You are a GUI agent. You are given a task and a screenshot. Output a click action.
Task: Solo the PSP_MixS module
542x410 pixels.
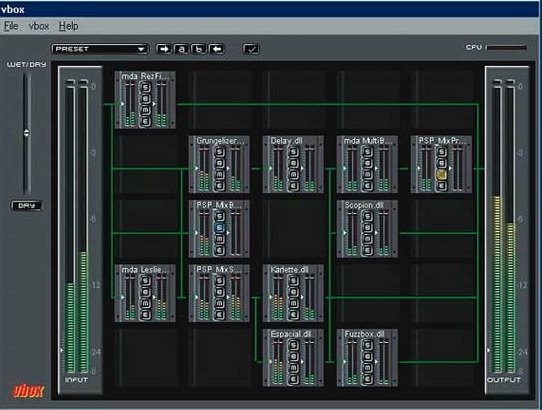click(x=219, y=281)
